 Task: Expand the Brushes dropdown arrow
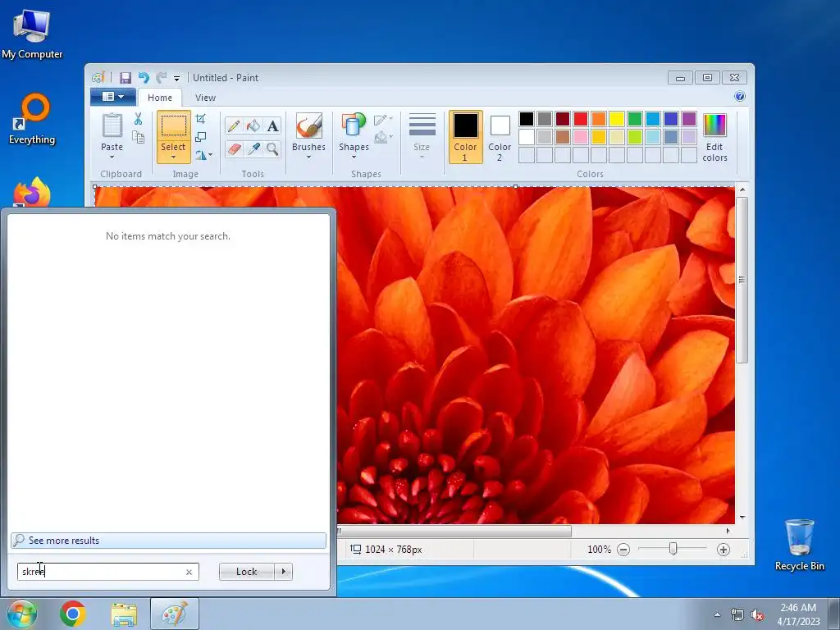[x=308, y=157]
